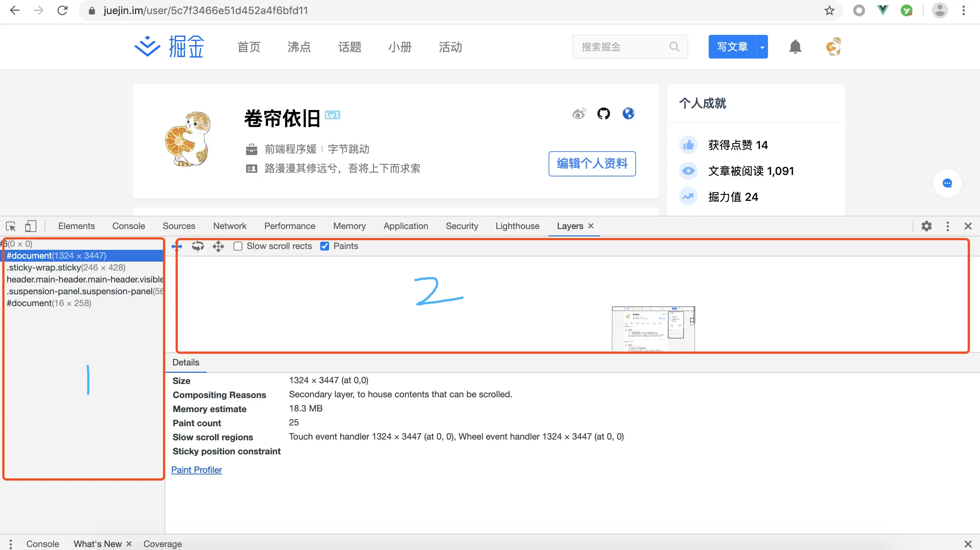Click the GitHub profile icon
980x550 pixels.
(x=603, y=113)
